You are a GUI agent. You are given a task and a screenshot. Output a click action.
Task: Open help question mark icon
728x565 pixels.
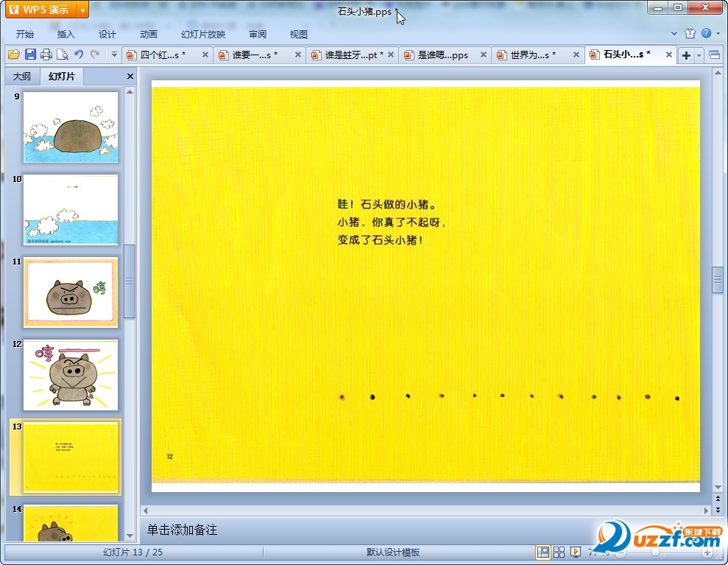pyautogui.click(x=706, y=33)
